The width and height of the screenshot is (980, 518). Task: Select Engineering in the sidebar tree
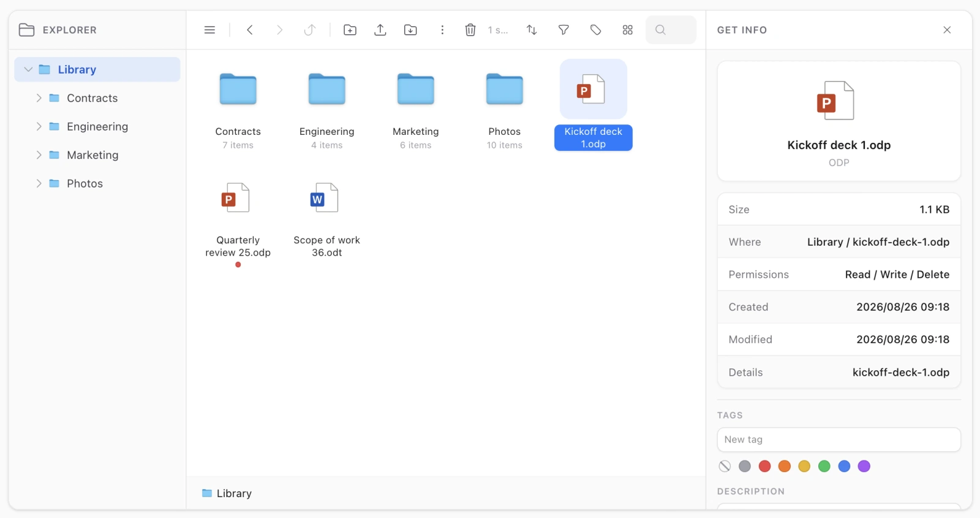(97, 127)
